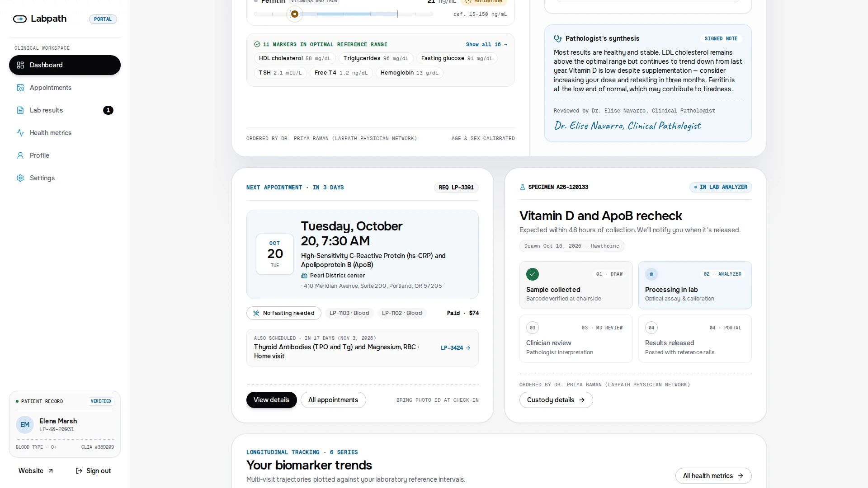
Task: Open Dashboard in the sidebar
Action: tap(65, 65)
